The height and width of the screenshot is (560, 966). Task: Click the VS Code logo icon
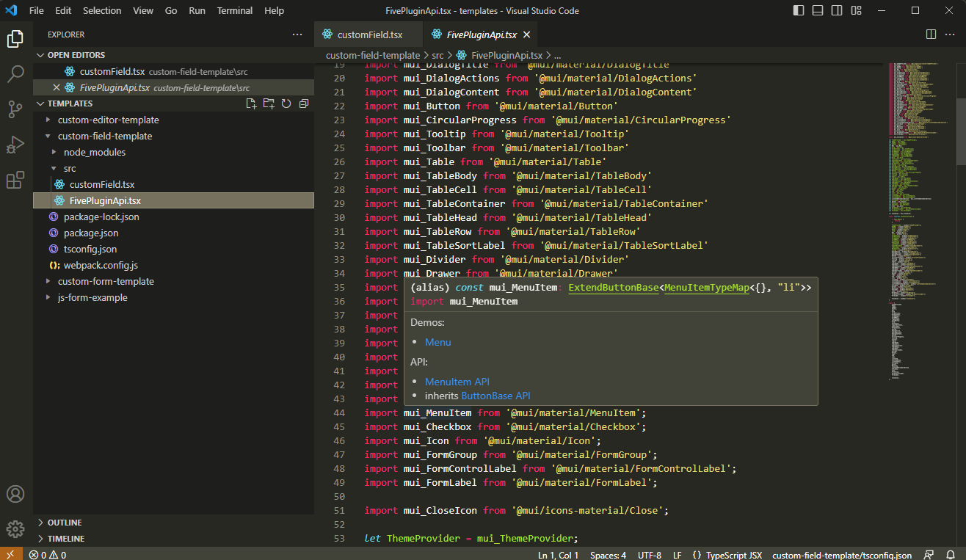pos(11,11)
